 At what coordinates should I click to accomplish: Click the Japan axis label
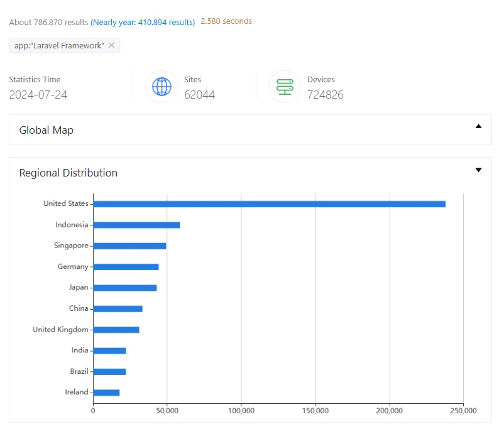tap(79, 287)
